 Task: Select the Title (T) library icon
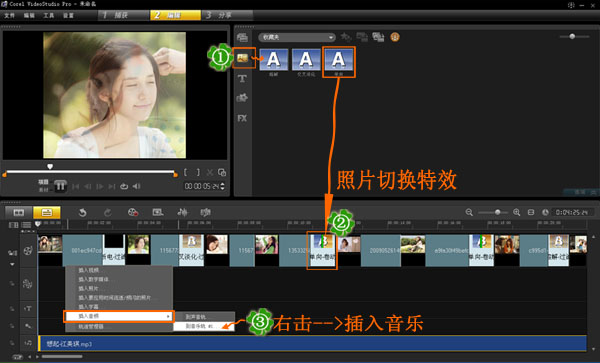point(242,79)
